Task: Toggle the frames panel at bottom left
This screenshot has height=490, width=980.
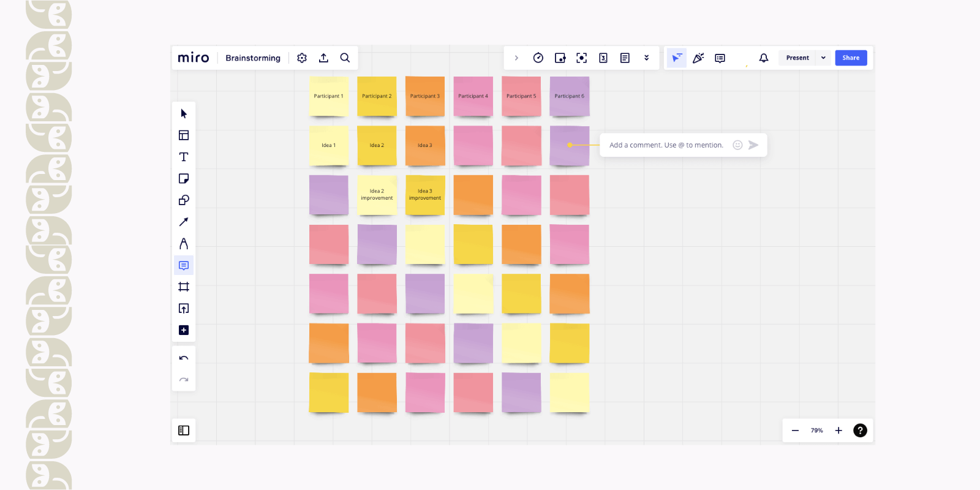Action: [184, 431]
